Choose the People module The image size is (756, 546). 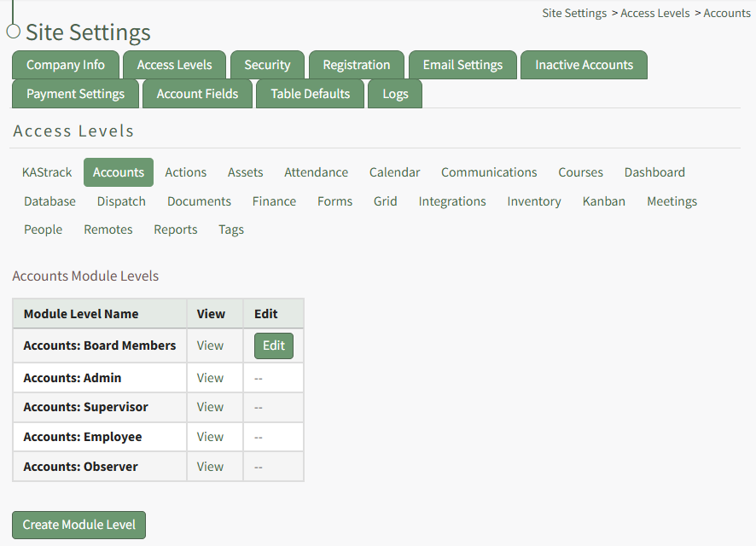44,229
